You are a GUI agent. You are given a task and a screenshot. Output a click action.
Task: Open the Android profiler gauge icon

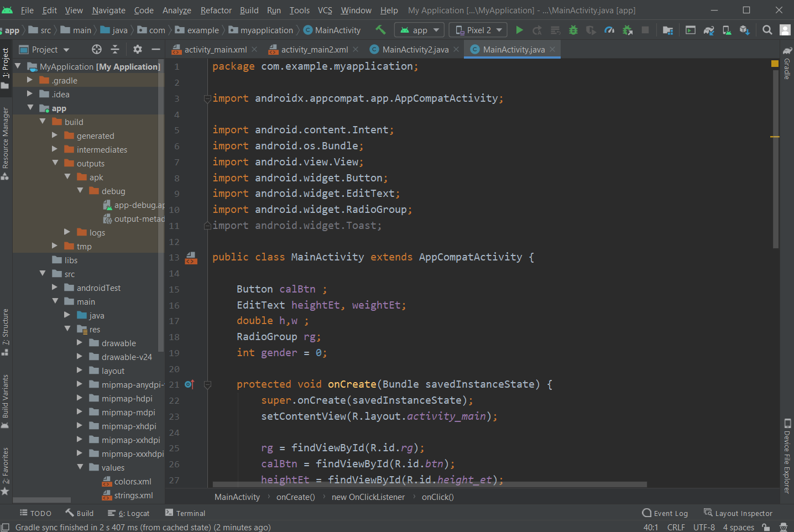click(x=609, y=30)
